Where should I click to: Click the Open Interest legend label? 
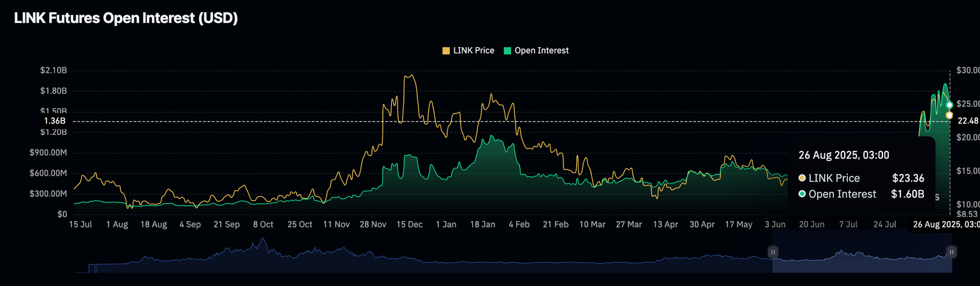(541, 50)
